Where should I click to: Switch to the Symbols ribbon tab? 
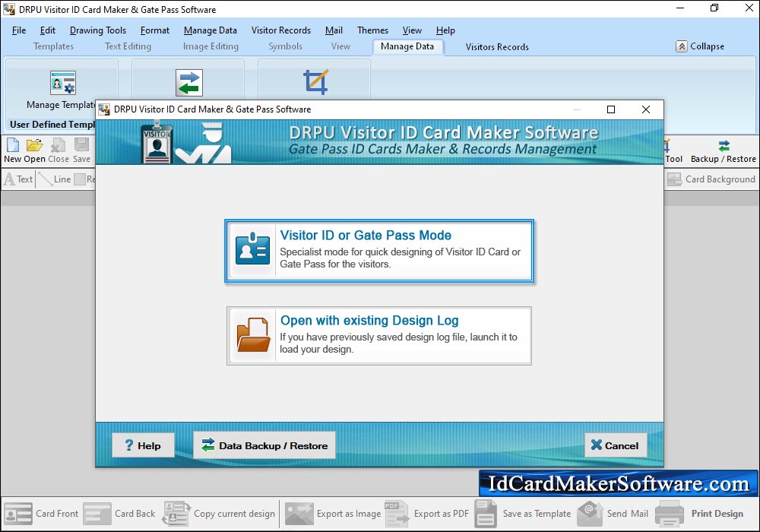pyautogui.click(x=286, y=46)
